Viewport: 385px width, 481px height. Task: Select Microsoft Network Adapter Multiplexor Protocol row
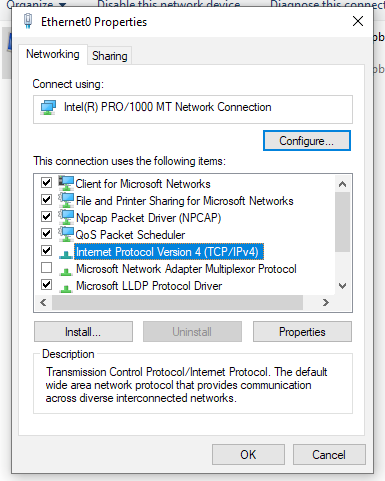coord(186,269)
